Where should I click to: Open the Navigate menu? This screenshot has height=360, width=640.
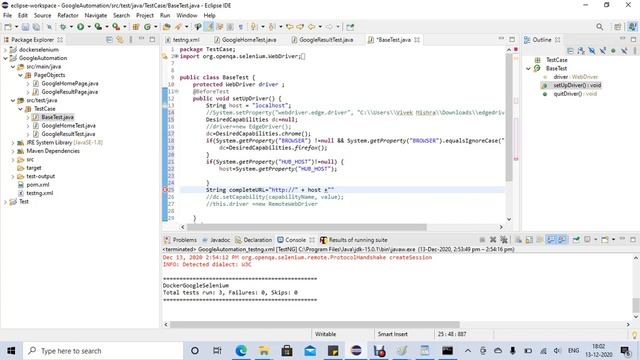[96, 15]
